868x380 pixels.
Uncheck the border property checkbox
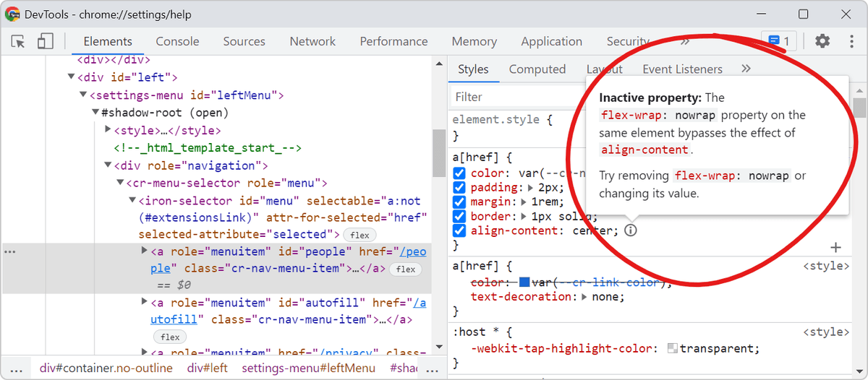459,217
